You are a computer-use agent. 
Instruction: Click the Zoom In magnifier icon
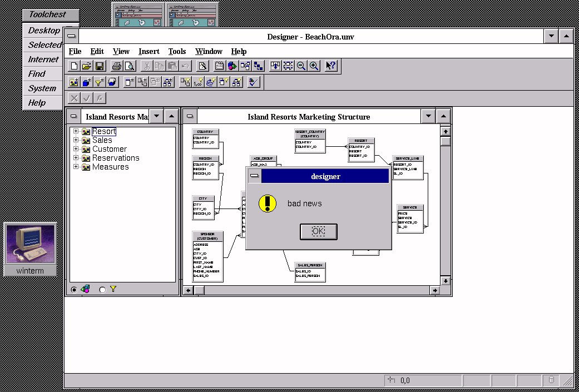pyautogui.click(x=314, y=66)
